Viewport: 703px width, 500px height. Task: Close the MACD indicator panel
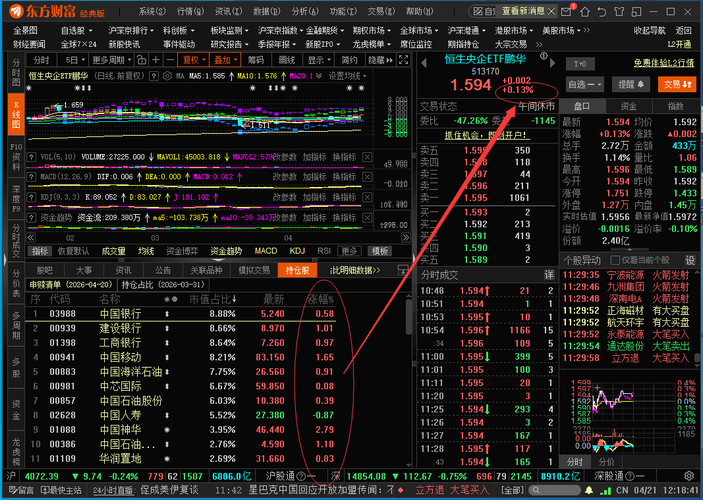pyautogui.click(x=367, y=177)
